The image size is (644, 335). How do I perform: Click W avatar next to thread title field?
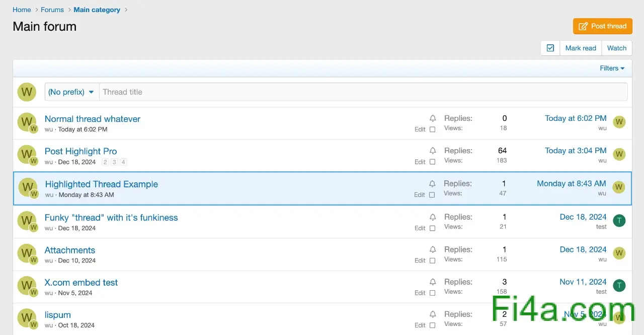[27, 92]
